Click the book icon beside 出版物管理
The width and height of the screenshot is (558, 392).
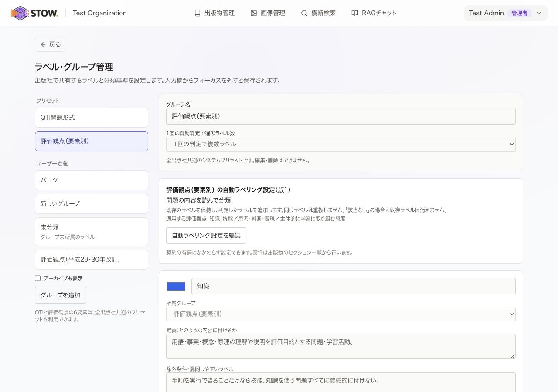(x=197, y=13)
